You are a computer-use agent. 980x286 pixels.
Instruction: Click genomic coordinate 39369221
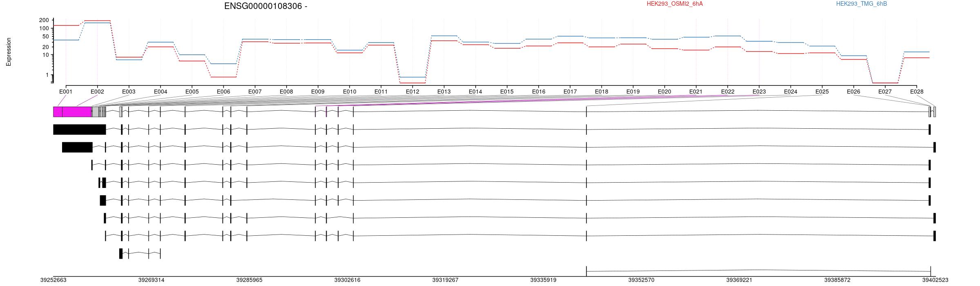(x=739, y=280)
